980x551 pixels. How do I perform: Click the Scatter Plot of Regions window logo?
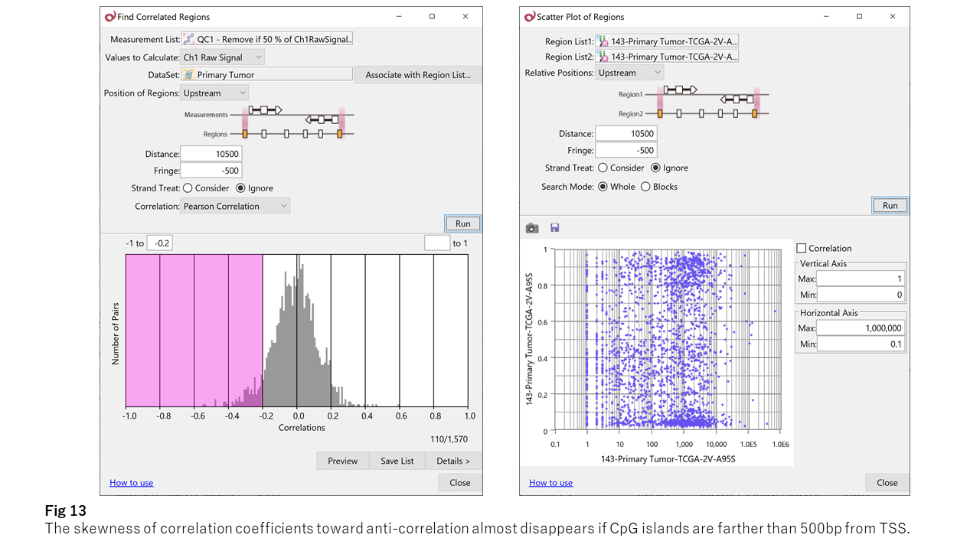pyautogui.click(x=530, y=16)
